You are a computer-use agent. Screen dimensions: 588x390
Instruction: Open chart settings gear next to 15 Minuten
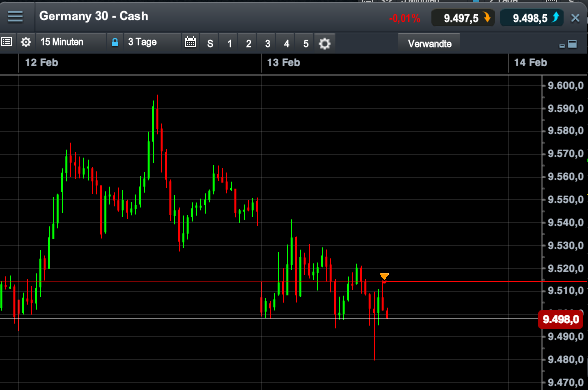pyautogui.click(x=26, y=42)
